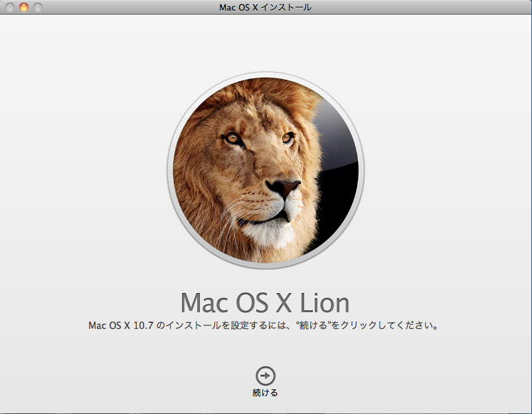
Task: Click the Mac OS X インストール title bar
Action: [266, 7]
